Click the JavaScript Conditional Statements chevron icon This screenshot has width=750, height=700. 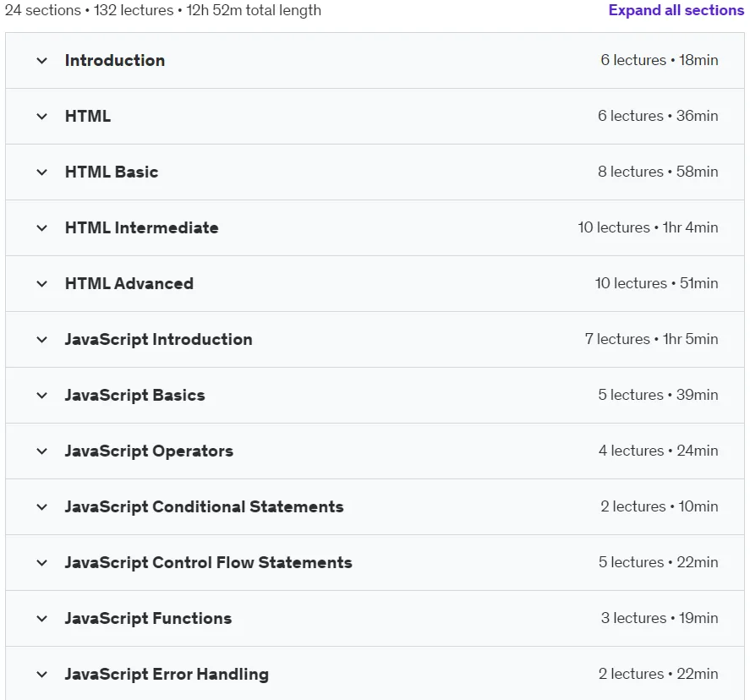42,507
